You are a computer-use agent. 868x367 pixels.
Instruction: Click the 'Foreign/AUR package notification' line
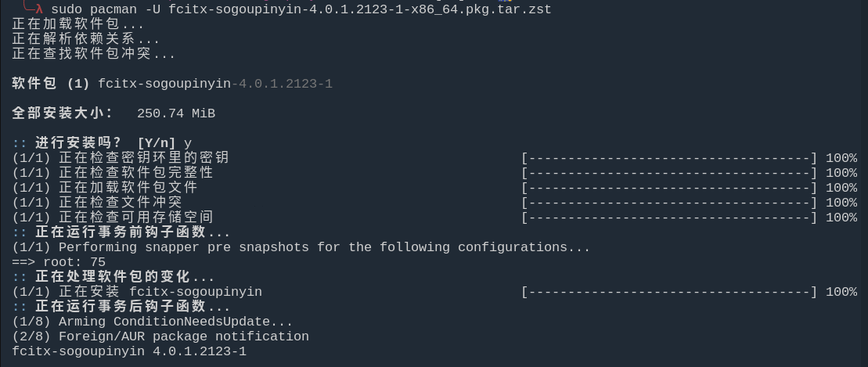point(160,336)
